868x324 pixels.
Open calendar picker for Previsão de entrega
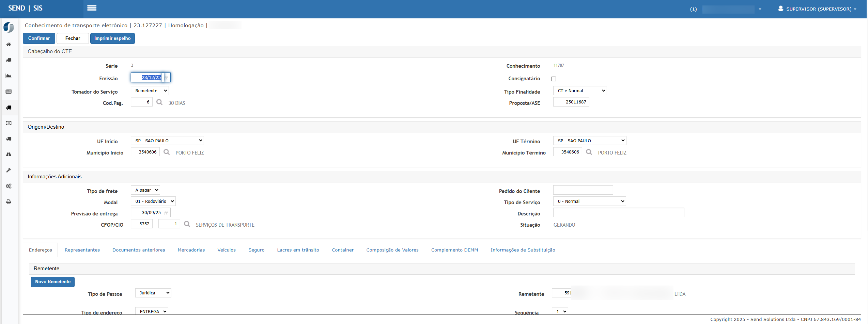click(x=167, y=213)
